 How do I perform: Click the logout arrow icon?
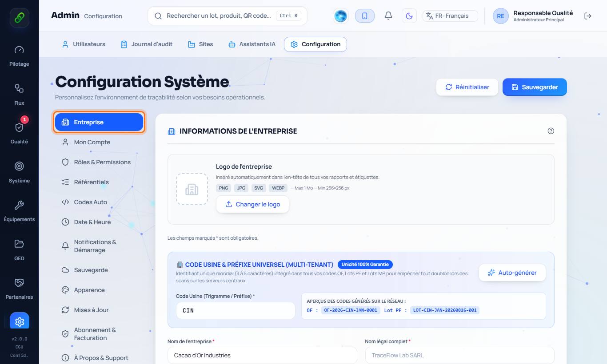[588, 16]
